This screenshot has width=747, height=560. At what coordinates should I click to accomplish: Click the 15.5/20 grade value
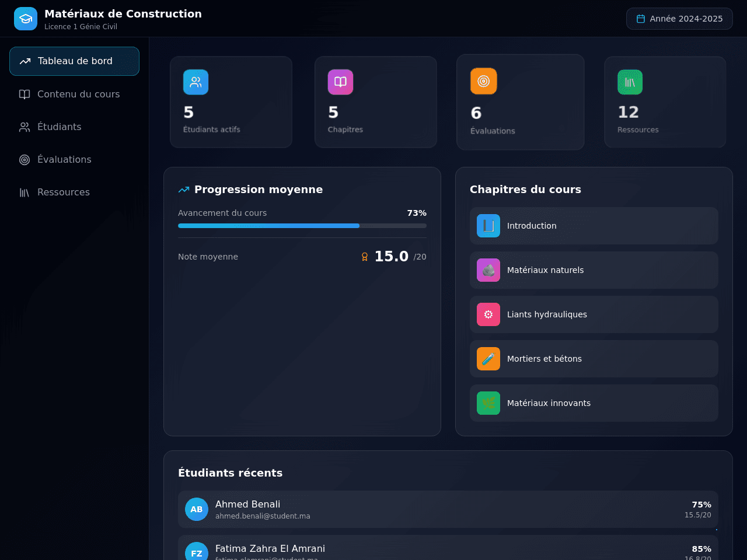pos(698,515)
